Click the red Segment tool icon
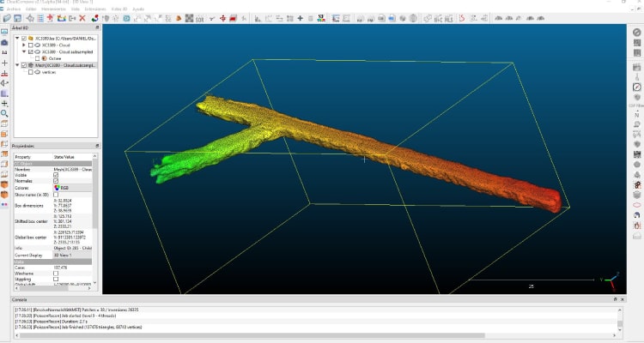Viewport: 644px width, 343px height. (x=233, y=18)
